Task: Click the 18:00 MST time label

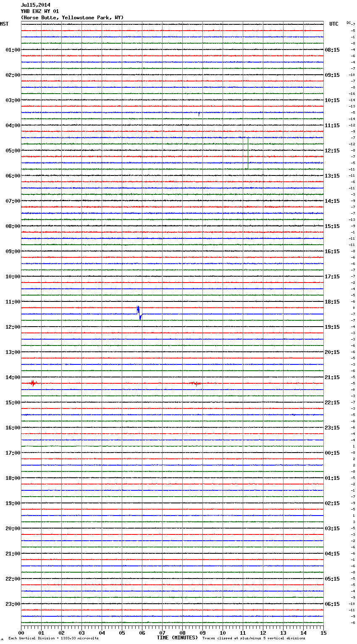Action: click(13, 478)
